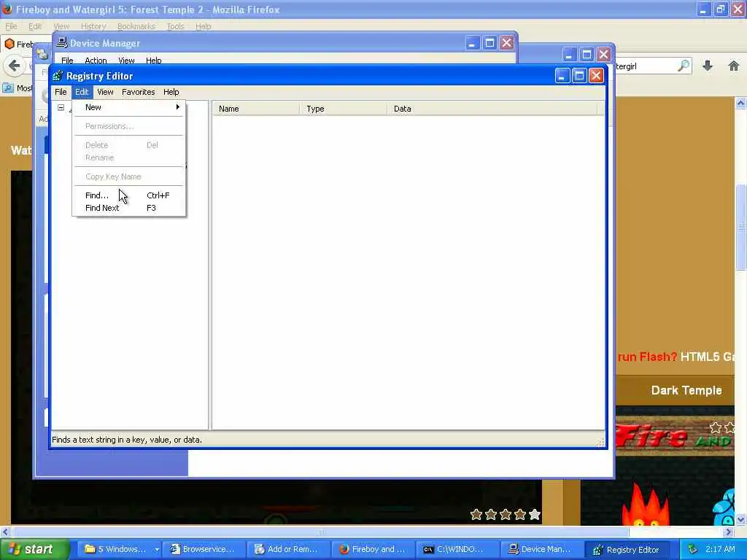Select Find Next in the Edit menu
This screenshot has width=747, height=560.
128,208
